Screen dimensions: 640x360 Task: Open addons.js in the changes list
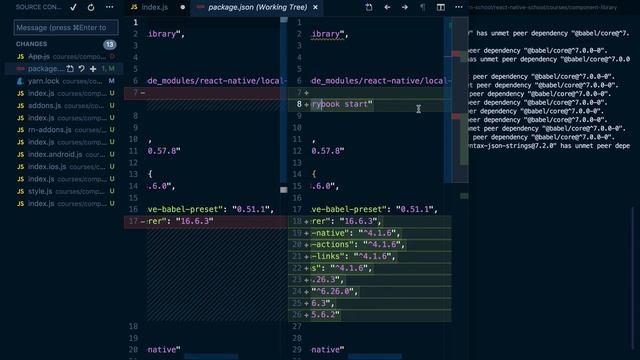tap(65, 105)
